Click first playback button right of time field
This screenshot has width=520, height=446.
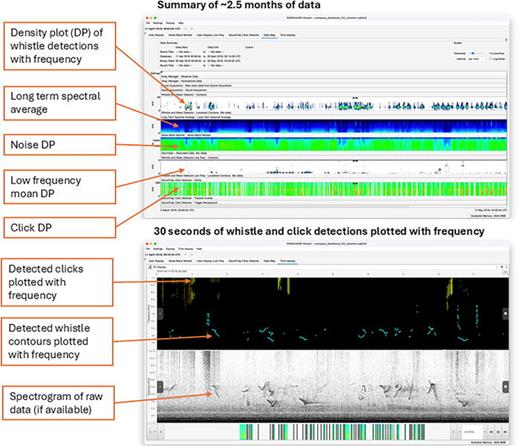point(491,432)
